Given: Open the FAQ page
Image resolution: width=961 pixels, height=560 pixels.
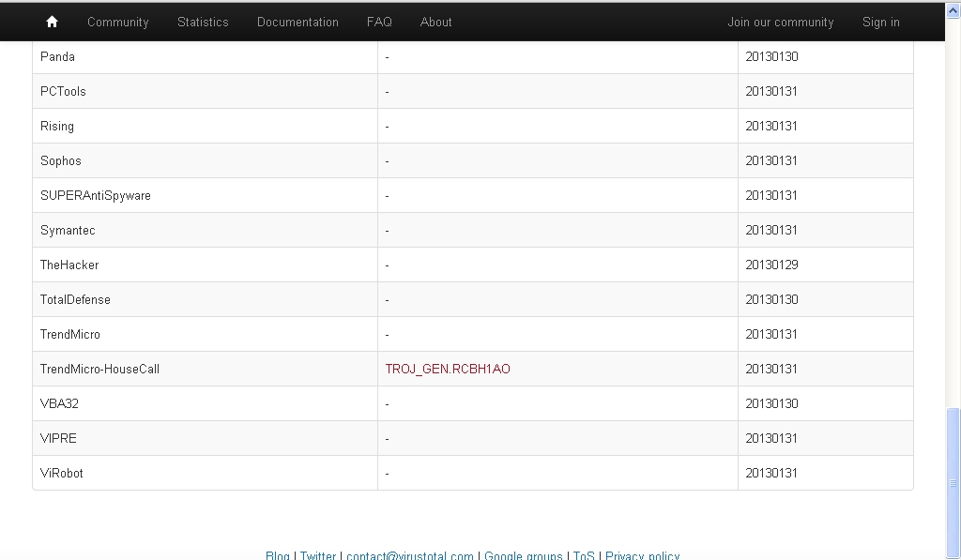Looking at the screenshot, I should coord(379,23).
